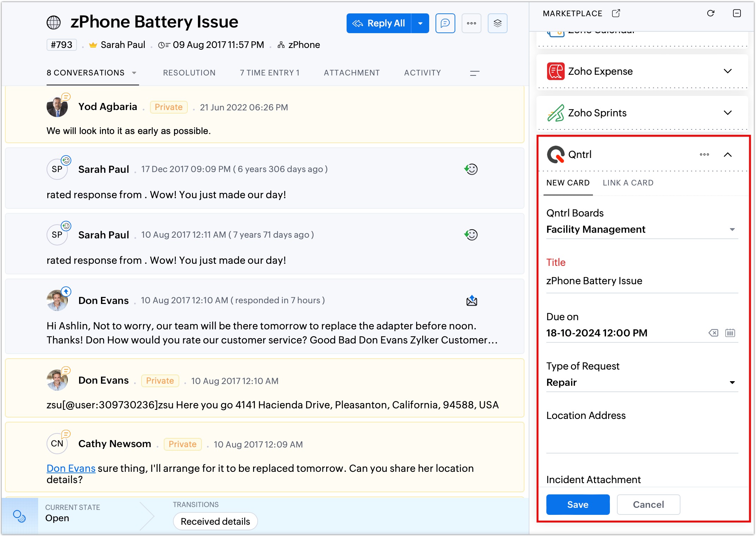756x536 pixels.
Task: Click the three-dots more options button in header
Action: [x=471, y=23]
